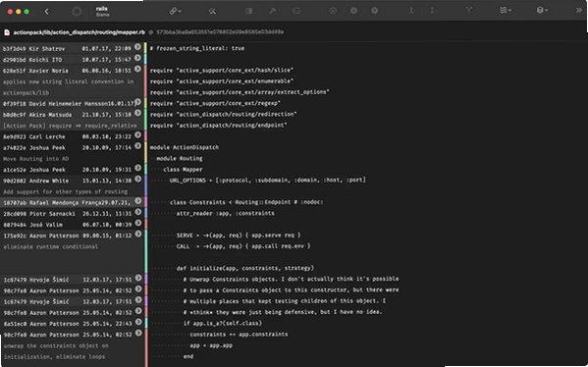Click code line '# frozen_string_literal: true'
The height and width of the screenshot is (367, 588).
point(197,48)
